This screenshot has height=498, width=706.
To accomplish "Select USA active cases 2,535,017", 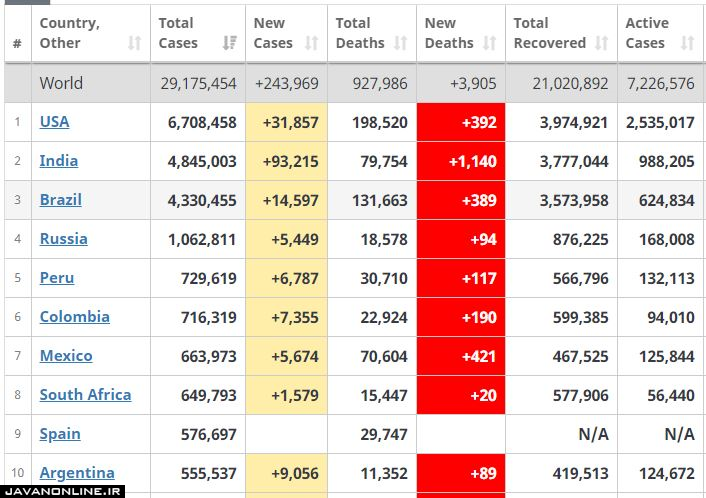I will click(661, 122).
